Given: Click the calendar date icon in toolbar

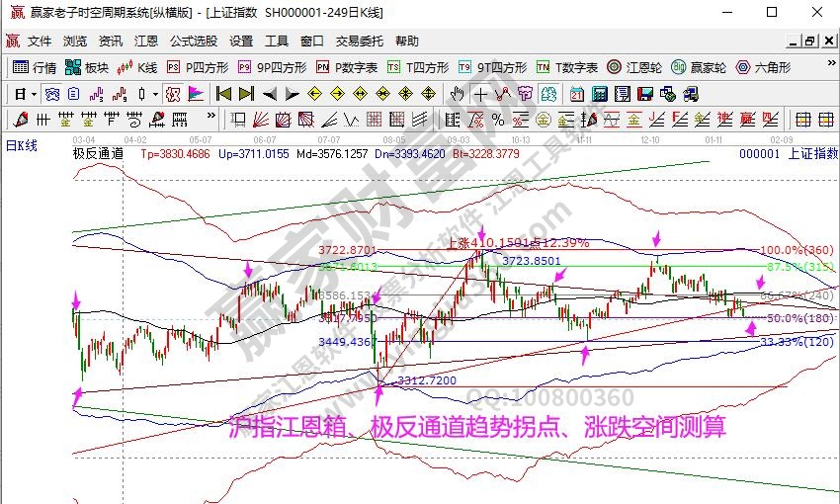Looking at the screenshot, I should coord(575,94).
